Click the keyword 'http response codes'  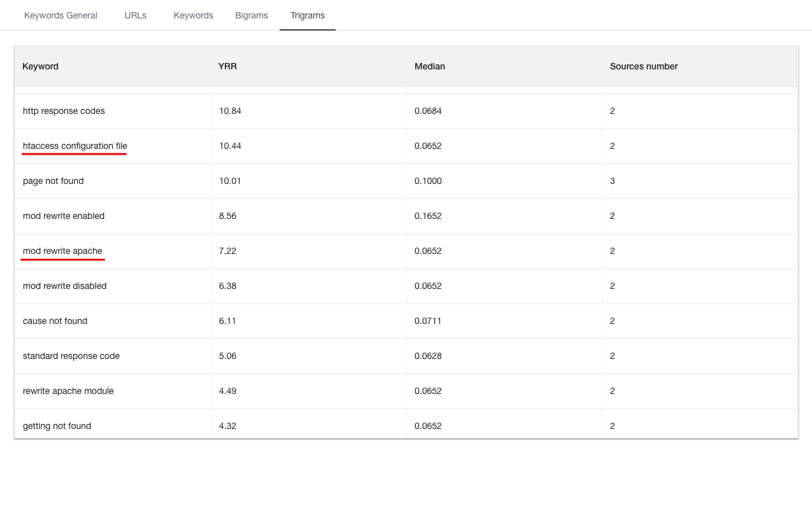click(64, 111)
